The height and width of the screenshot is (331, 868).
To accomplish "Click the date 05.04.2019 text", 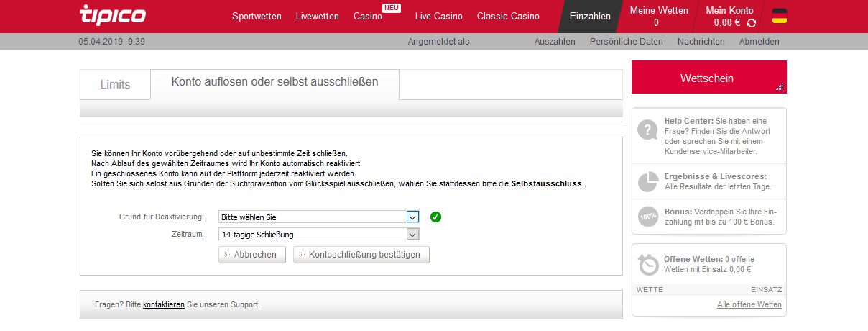I will click(100, 42).
